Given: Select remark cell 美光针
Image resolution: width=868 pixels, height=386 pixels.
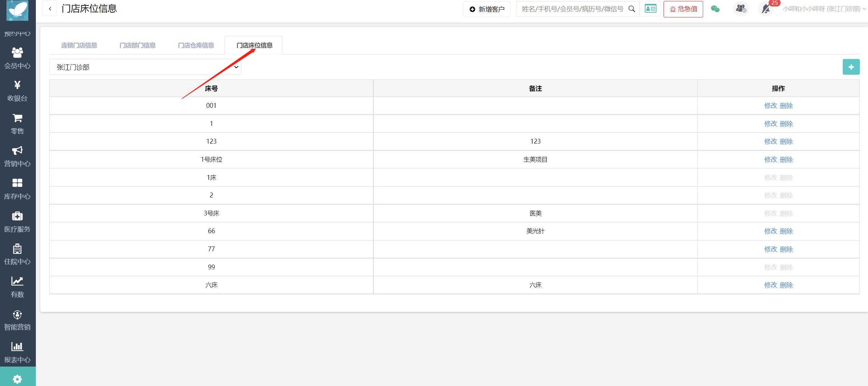Looking at the screenshot, I should tap(535, 231).
